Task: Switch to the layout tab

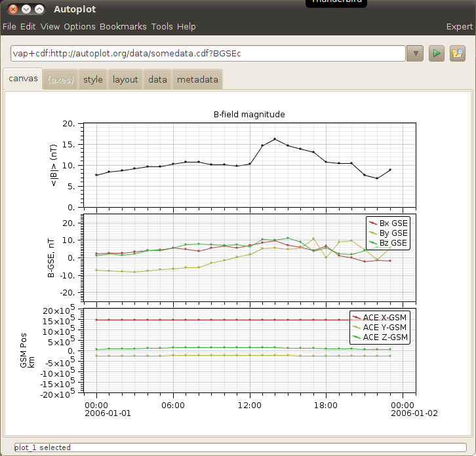Action: coord(125,80)
